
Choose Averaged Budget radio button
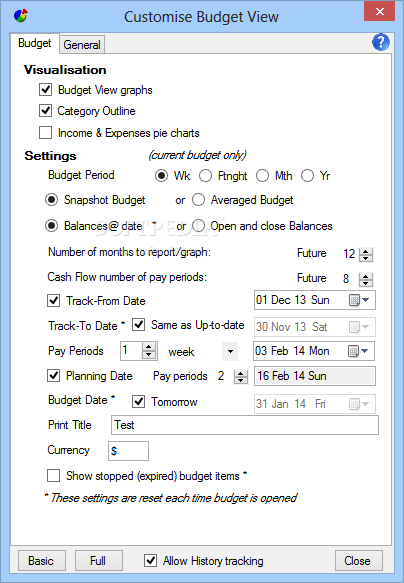[x=198, y=200]
